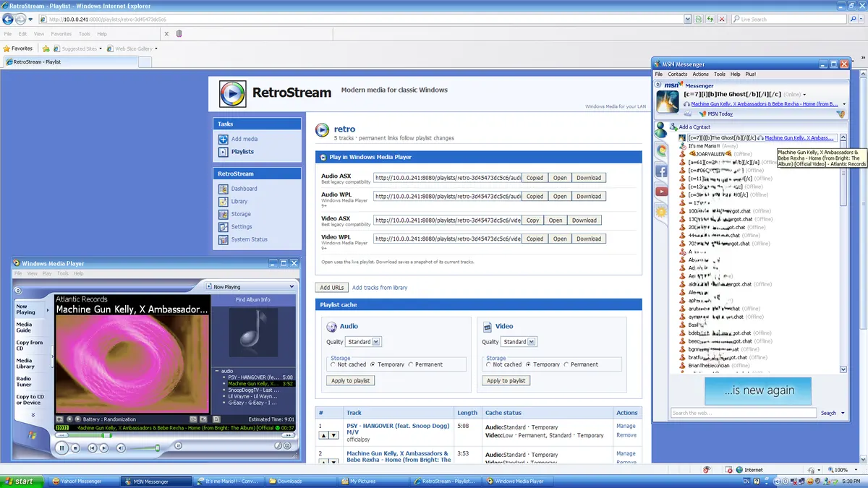Viewport: 868px width, 488px height.
Task: Click the Library icon in RetroStream sidebar
Action: click(224, 201)
